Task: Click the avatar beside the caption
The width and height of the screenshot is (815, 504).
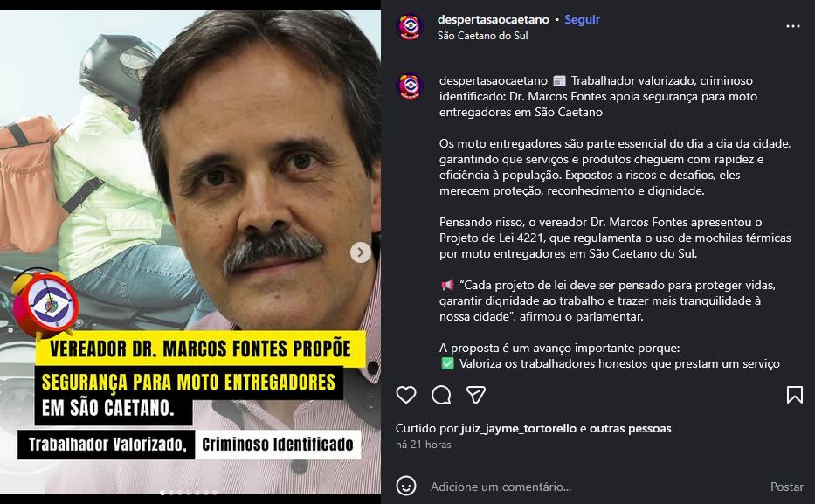Action: [x=410, y=86]
